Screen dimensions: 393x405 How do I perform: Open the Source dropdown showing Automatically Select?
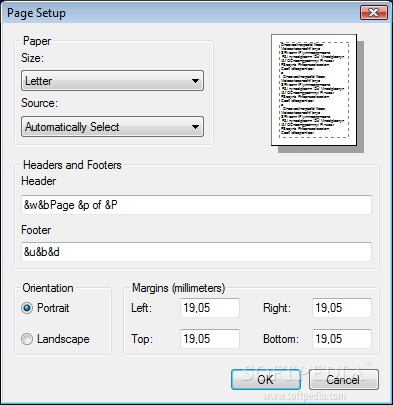click(x=112, y=127)
